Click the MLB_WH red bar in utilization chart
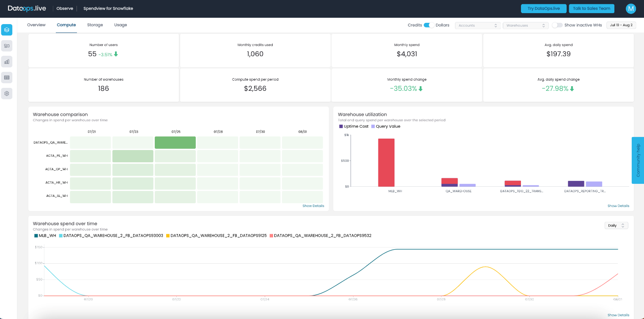Screen dimensions: 644x319 pyautogui.click(x=386, y=163)
